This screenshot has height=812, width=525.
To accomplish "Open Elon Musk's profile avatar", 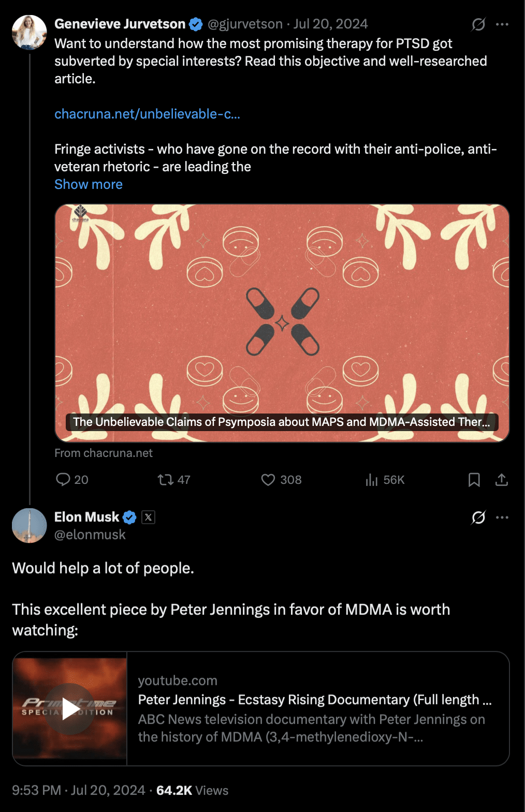I will click(x=30, y=525).
